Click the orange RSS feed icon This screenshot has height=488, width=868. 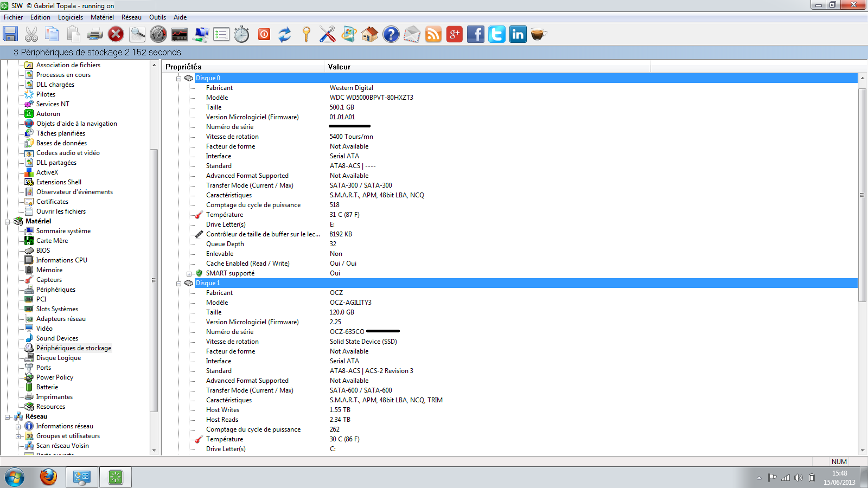coord(433,34)
